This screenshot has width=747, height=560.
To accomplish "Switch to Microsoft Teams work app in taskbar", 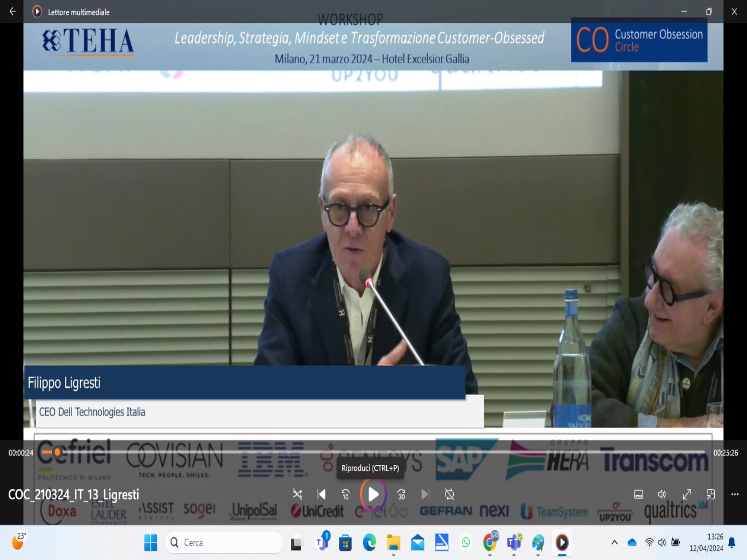I will coord(514,542).
